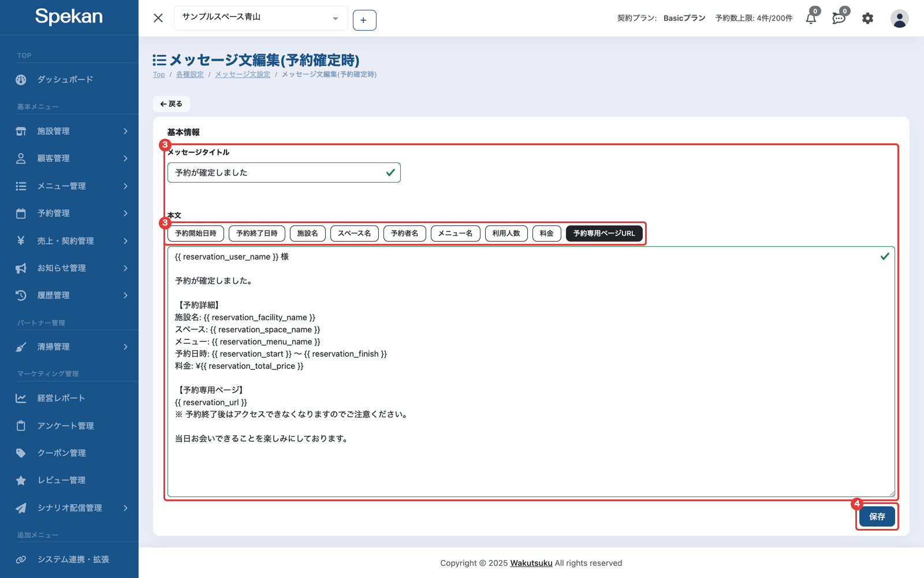This screenshot has width=924, height=578.
Task: Click the dashboard gauge icon
Action: tap(21, 80)
